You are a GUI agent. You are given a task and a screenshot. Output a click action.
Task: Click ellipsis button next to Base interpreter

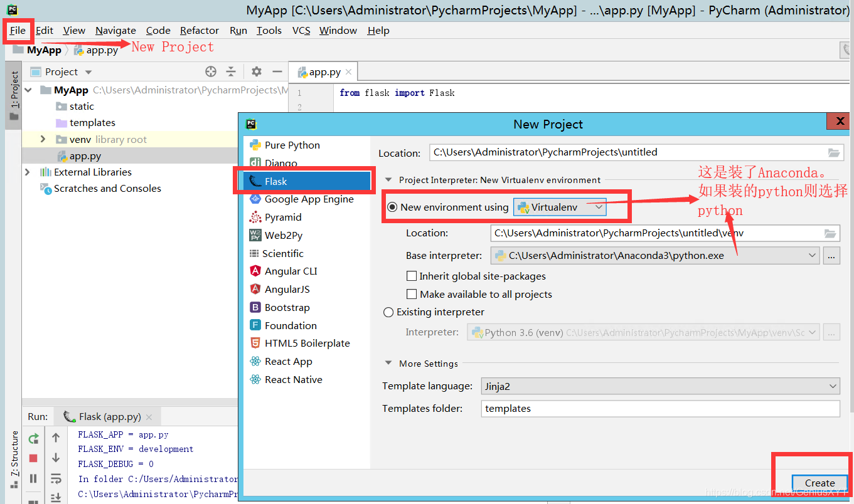(831, 256)
